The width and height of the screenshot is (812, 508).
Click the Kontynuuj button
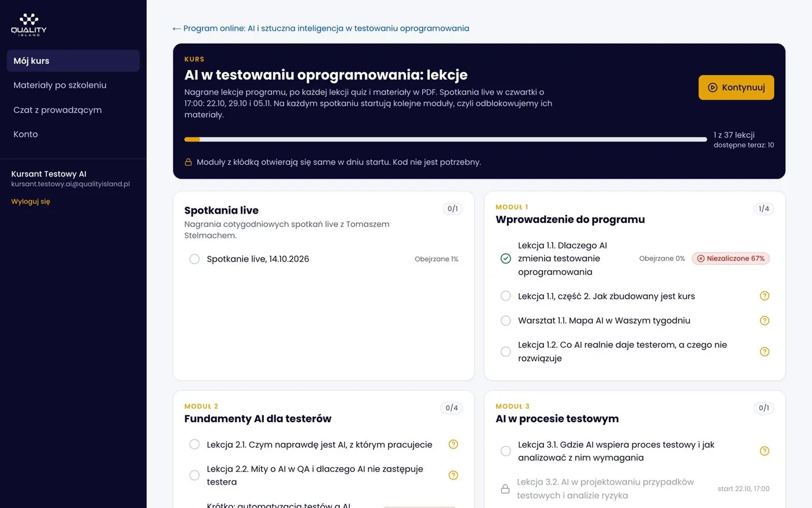tap(736, 87)
